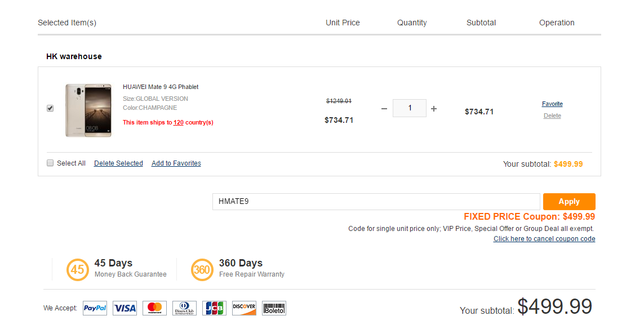
Task: Click the 45 Days guarantee badge
Action: (x=77, y=269)
